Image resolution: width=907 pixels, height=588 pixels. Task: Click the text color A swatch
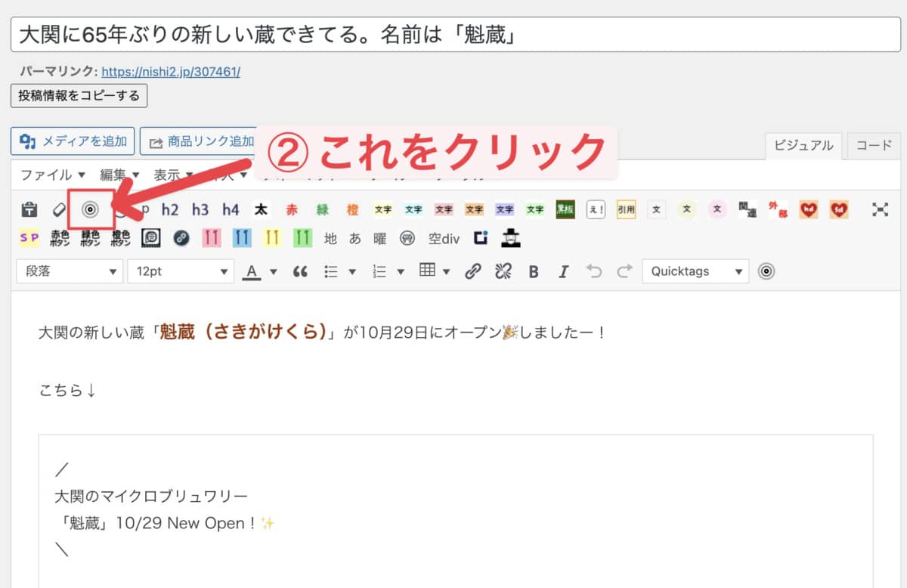(252, 271)
